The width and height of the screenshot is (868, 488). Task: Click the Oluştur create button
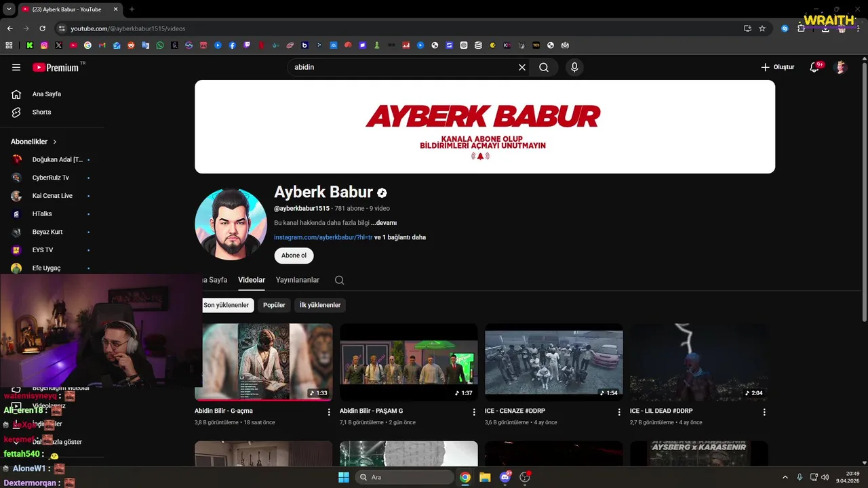777,67
